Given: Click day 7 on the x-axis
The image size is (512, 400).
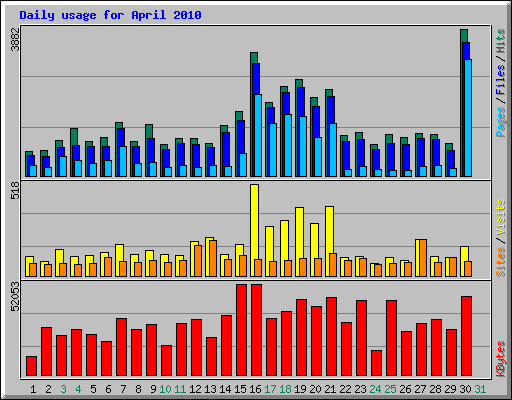Looking at the screenshot, I should [123, 389].
